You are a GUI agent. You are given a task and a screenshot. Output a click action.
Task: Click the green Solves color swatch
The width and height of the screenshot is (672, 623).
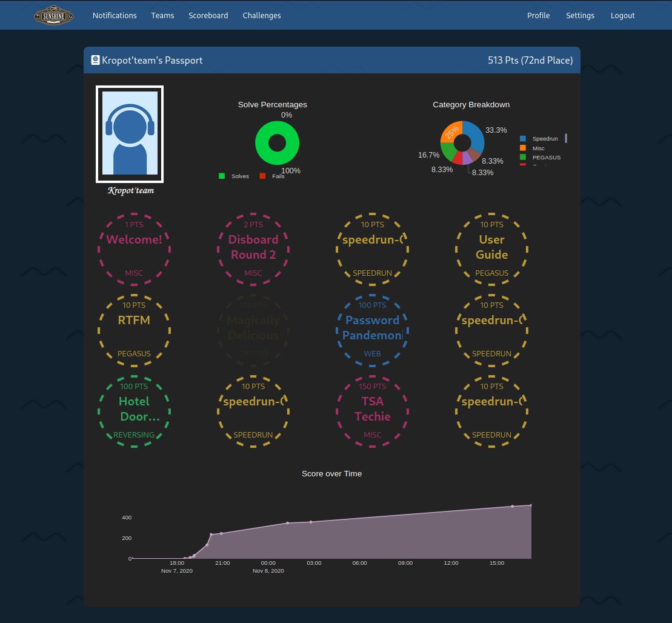222,176
